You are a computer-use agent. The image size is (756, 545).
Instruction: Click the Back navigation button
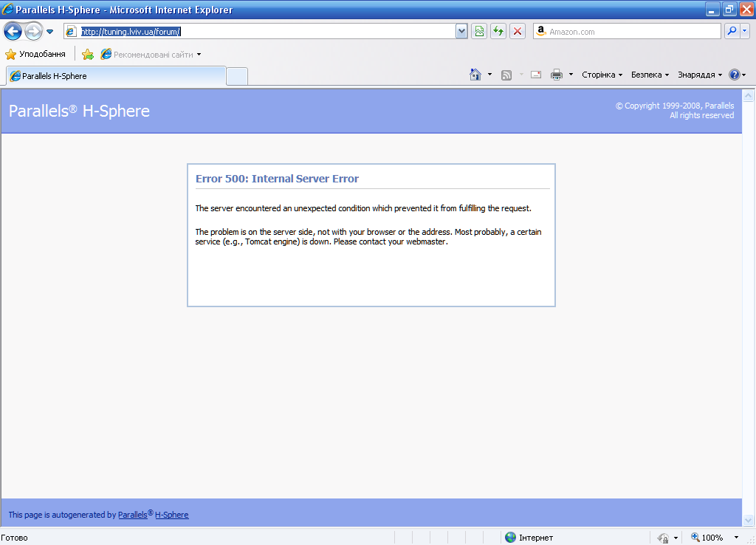(13, 32)
